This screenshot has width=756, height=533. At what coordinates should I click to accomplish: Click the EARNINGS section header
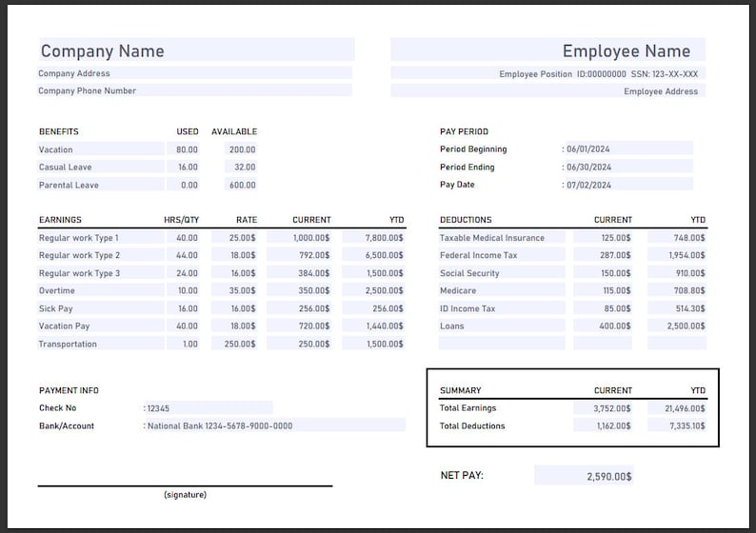[60, 220]
